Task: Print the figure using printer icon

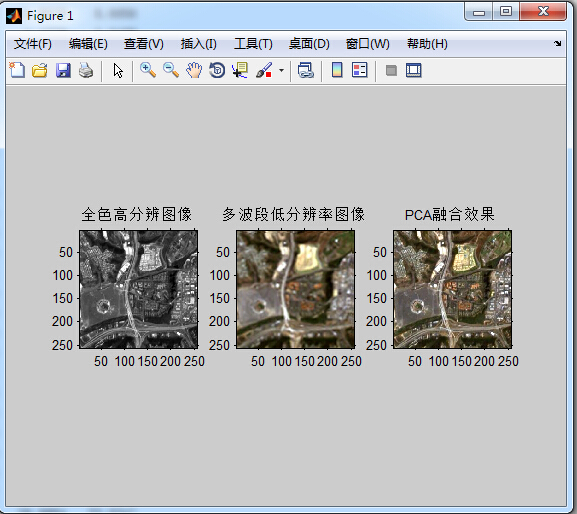Action: point(86,70)
